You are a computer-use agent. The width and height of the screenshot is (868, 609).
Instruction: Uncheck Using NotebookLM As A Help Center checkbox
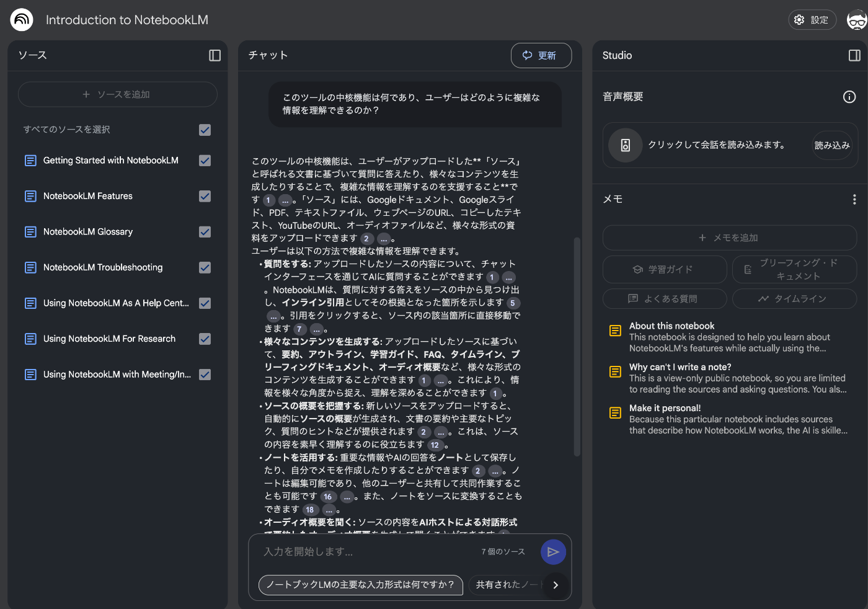point(205,303)
